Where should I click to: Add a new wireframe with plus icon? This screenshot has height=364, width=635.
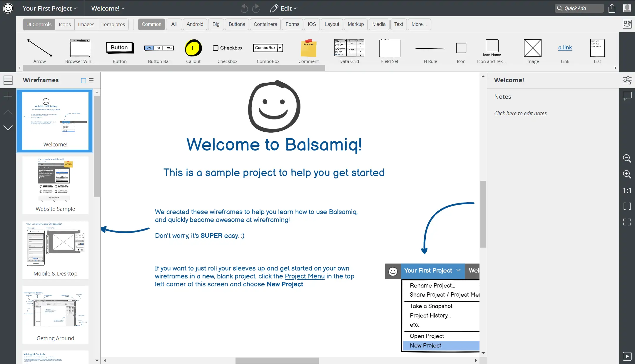(8, 96)
